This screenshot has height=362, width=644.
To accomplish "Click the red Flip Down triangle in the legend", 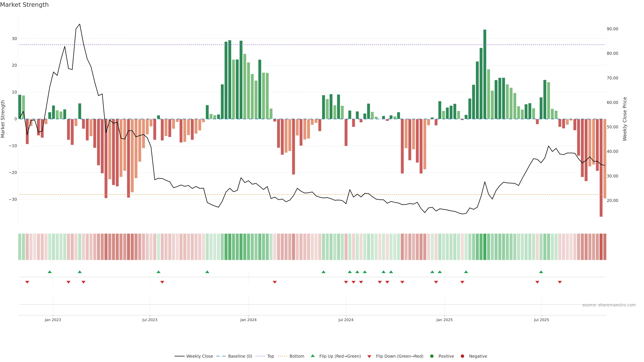I will click(x=369, y=356).
